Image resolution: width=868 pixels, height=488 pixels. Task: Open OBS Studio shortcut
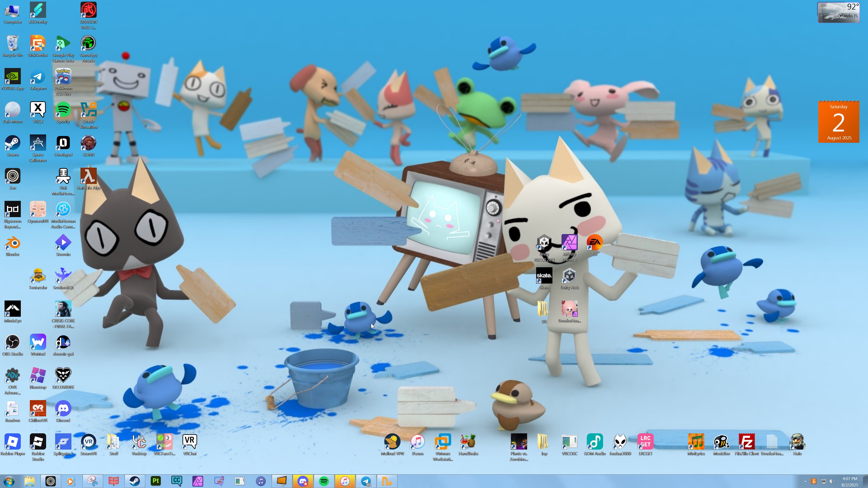tap(12, 345)
